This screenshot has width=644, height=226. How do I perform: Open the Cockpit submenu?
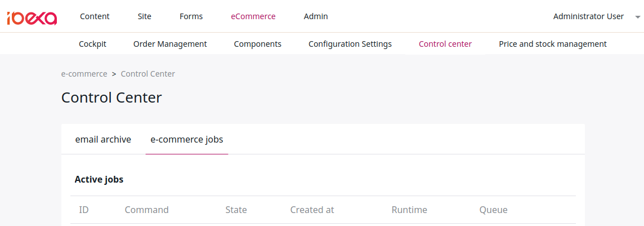(x=92, y=44)
